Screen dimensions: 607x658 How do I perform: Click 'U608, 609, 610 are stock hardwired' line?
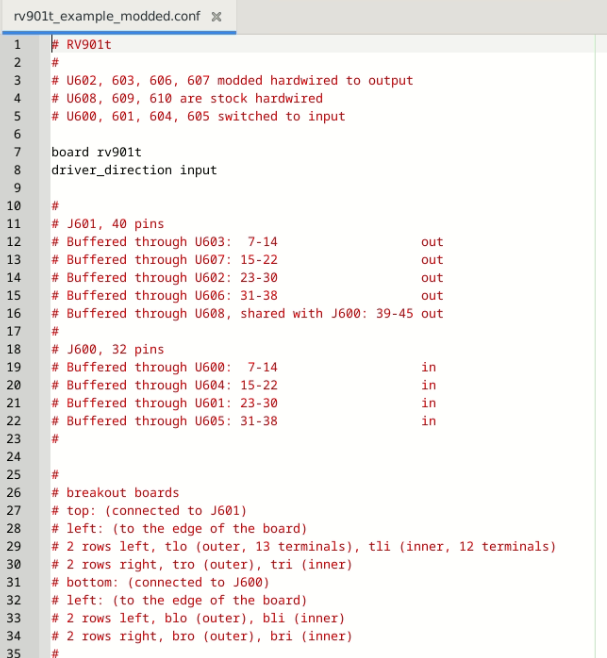pos(187,99)
